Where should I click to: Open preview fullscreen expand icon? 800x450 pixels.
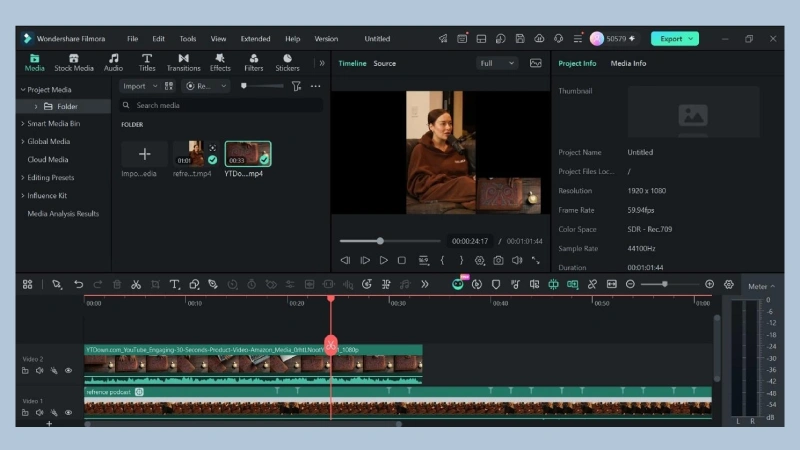[536, 260]
